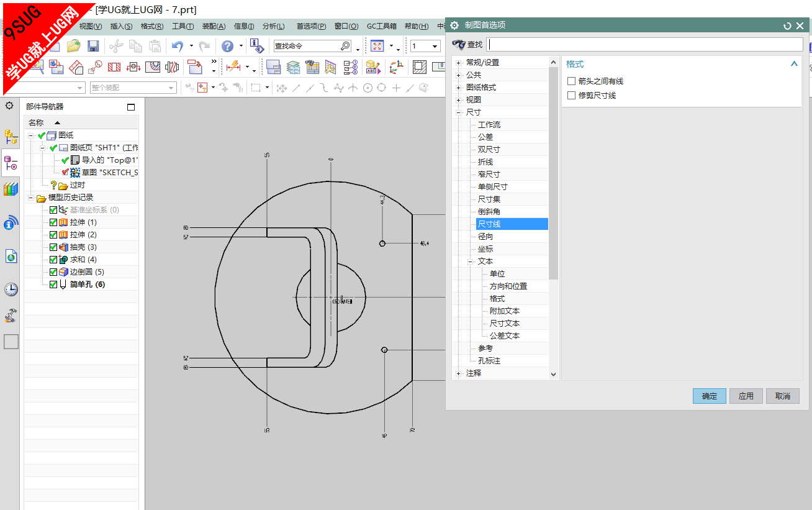Expand the 视图 node in preferences tree

coord(459,100)
